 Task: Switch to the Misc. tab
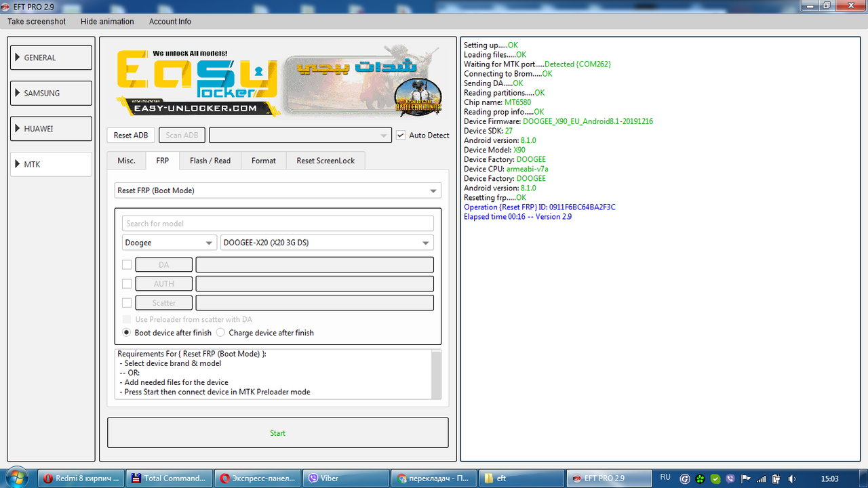pyautogui.click(x=126, y=161)
